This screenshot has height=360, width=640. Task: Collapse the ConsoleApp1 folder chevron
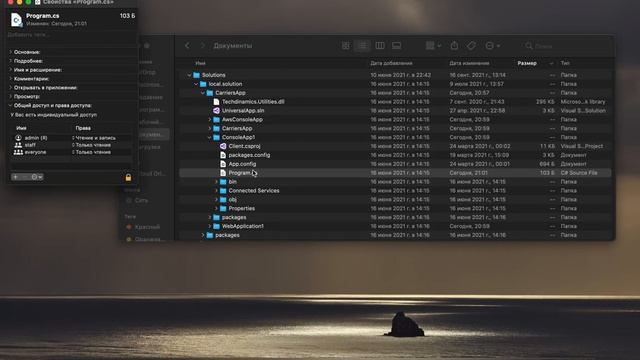(209, 138)
